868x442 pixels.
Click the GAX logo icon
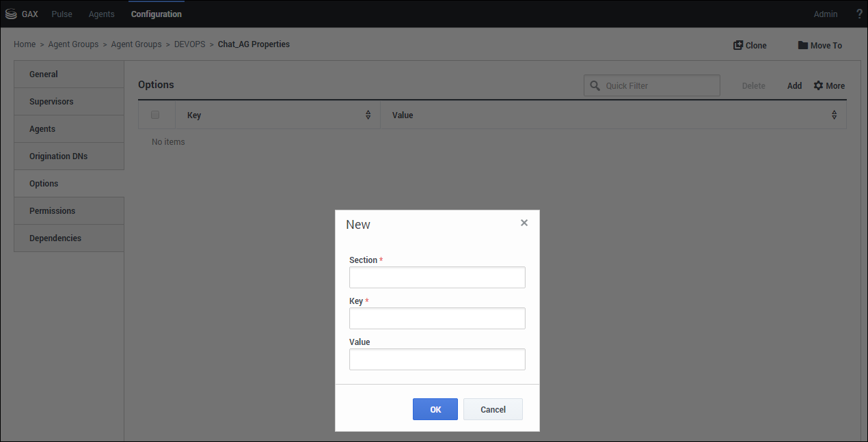[11, 14]
